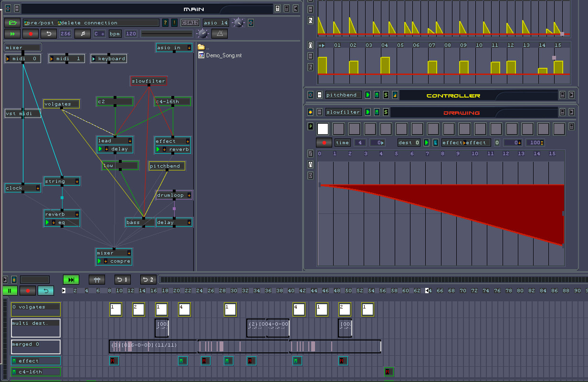The image size is (588, 382).
Task: Click the green skip-to-end button in sequencer
Action: tap(71, 280)
